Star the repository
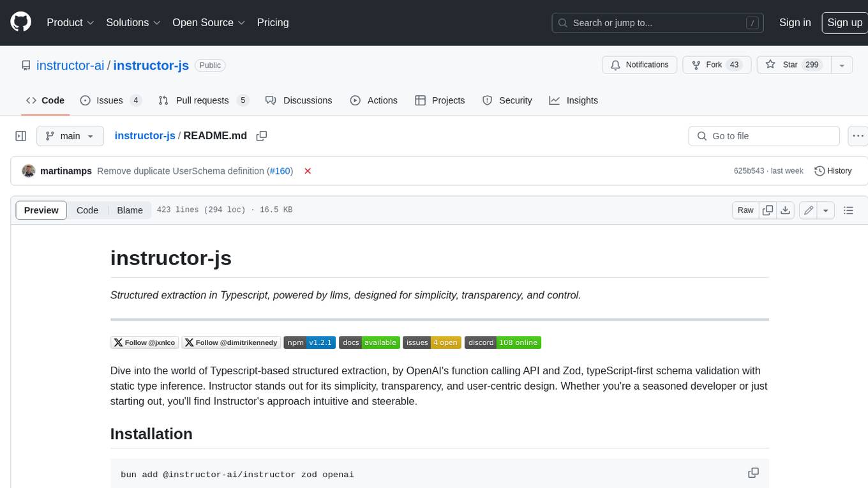 tap(793, 65)
